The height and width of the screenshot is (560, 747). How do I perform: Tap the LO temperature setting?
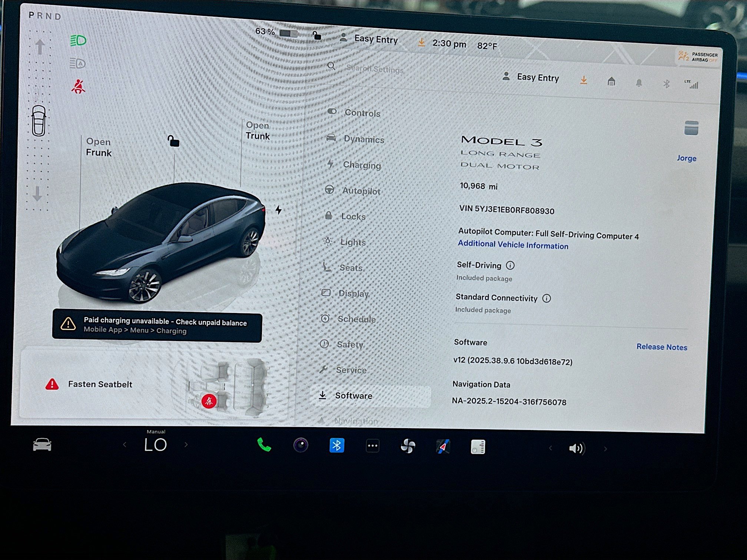coord(155,444)
